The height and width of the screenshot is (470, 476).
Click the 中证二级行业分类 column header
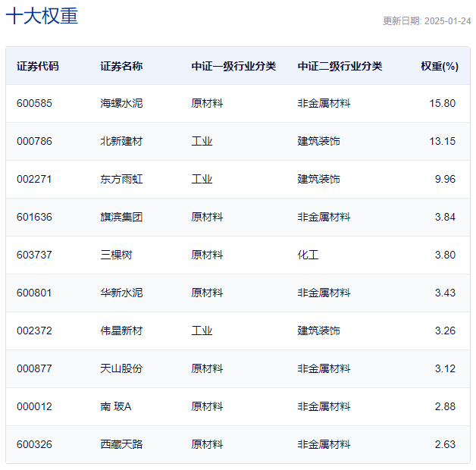[340, 66]
